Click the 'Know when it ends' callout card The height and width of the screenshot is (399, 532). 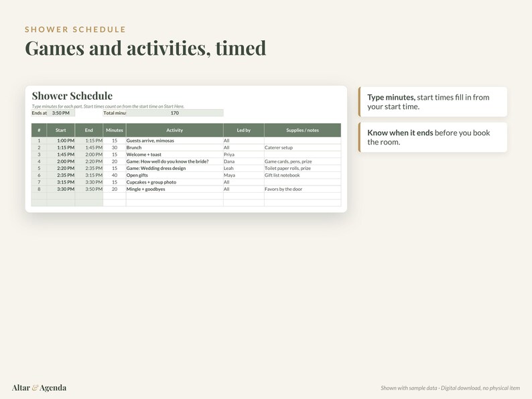(433, 137)
